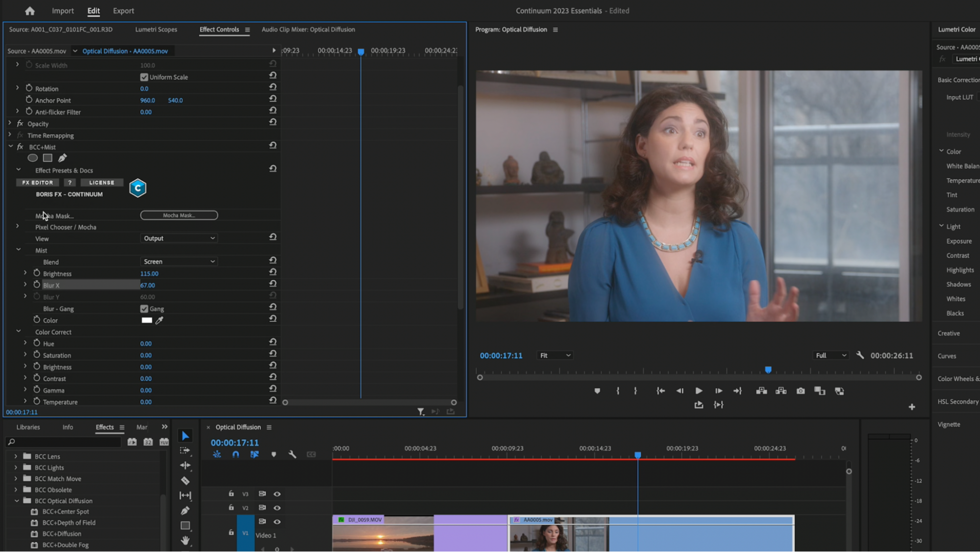The image size is (980, 552).
Task: Collapse the BCC Optical Diffusion folder
Action: 17,501
